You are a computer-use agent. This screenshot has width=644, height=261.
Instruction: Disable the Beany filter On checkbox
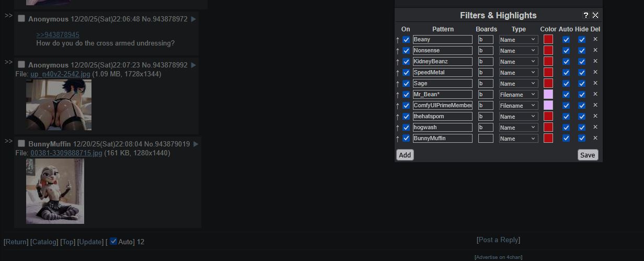tap(406, 40)
